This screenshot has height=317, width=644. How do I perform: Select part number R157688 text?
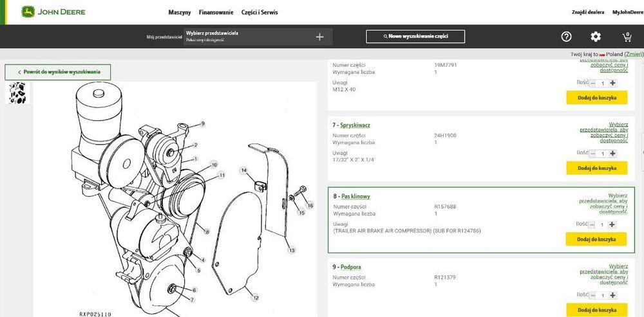(x=445, y=207)
